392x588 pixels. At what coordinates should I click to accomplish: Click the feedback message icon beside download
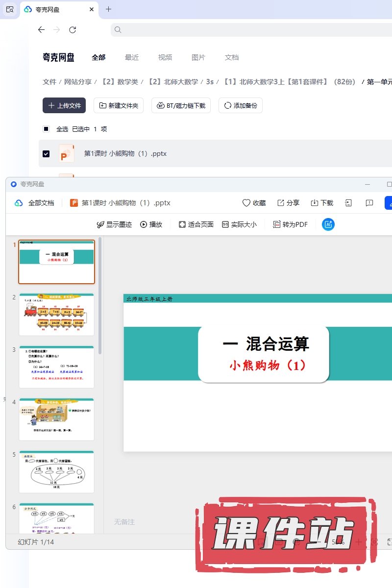pyautogui.click(x=369, y=203)
